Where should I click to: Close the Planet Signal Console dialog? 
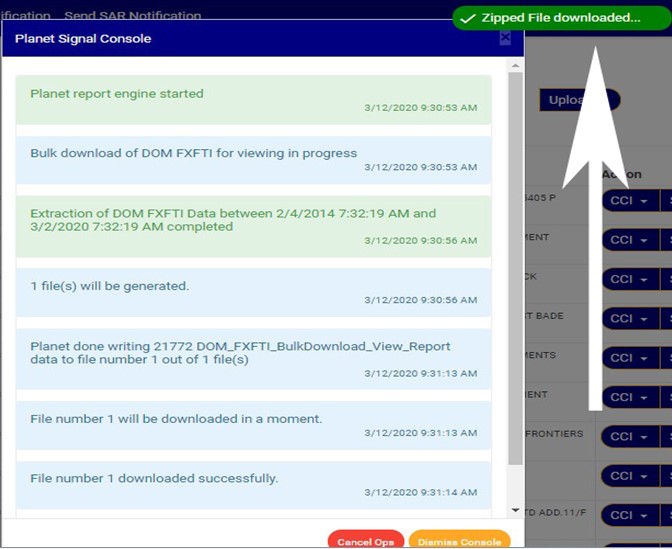(505, 38)
